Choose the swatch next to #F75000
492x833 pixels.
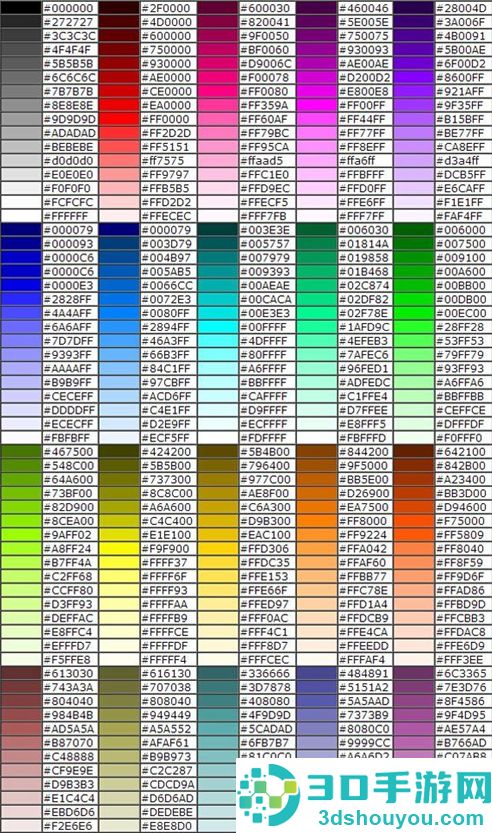tap(413, 521)
